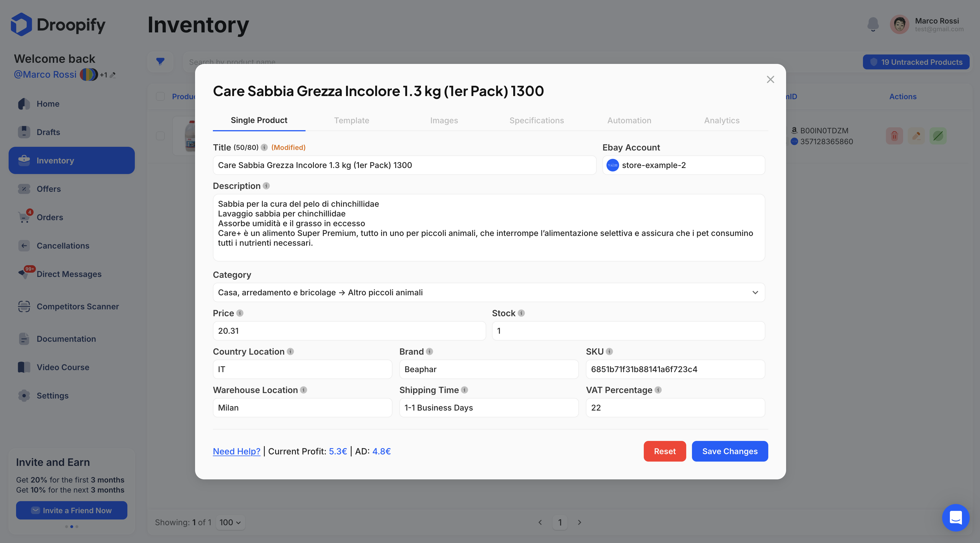Open Settings gear in sidebar
Viewport: 980px width, 543px height.
[x=24, y=396]
